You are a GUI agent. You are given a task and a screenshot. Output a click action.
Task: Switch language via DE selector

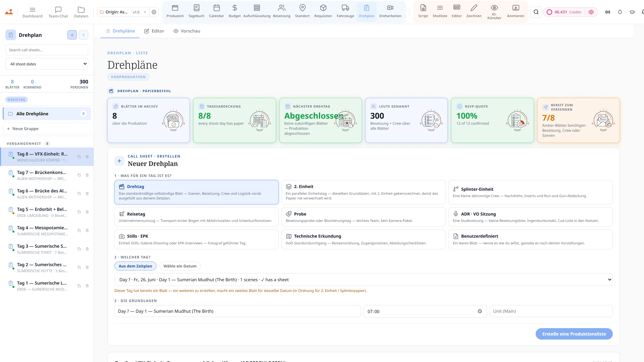tap(608, 12)
